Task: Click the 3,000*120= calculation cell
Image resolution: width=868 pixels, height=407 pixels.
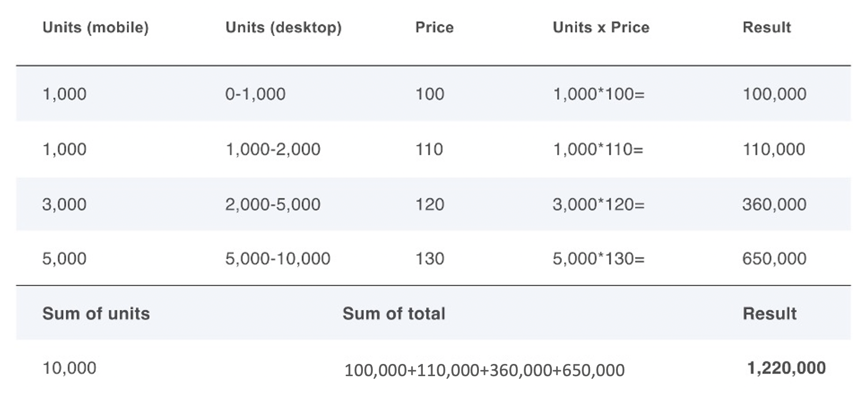Action: click(598, 204)
